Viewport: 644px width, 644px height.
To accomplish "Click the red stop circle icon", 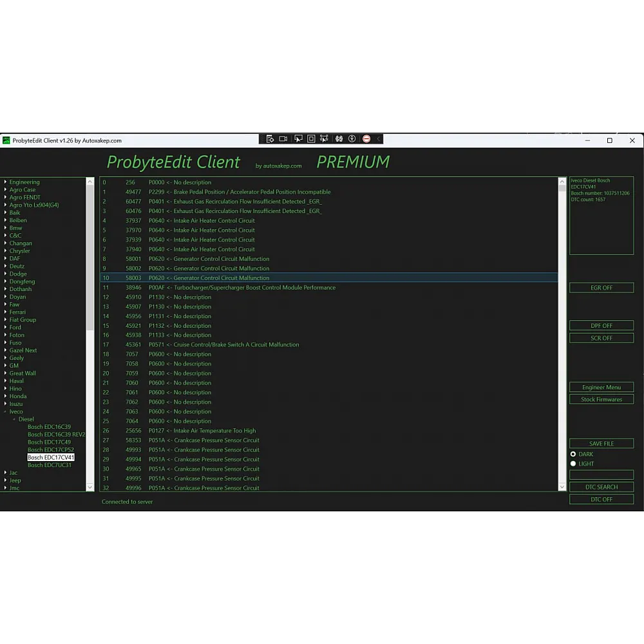I will pos(366,138).
